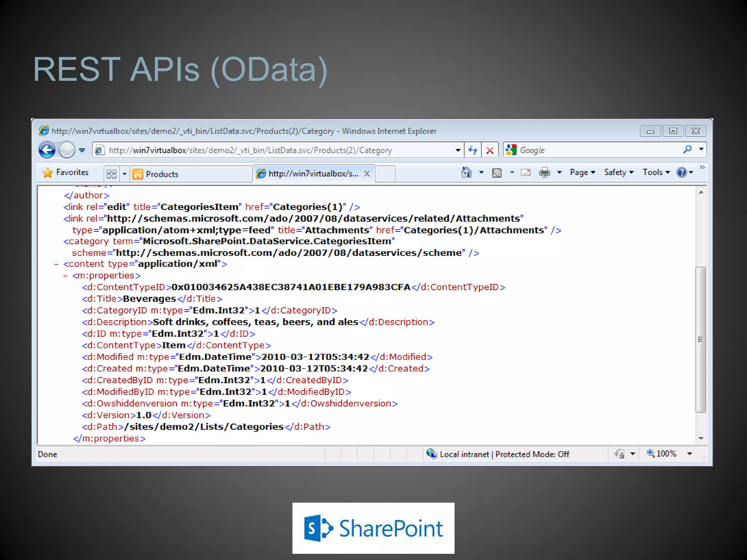
Task: Click the Done status text
Action: pyautogui.click(x=47, y=454)
